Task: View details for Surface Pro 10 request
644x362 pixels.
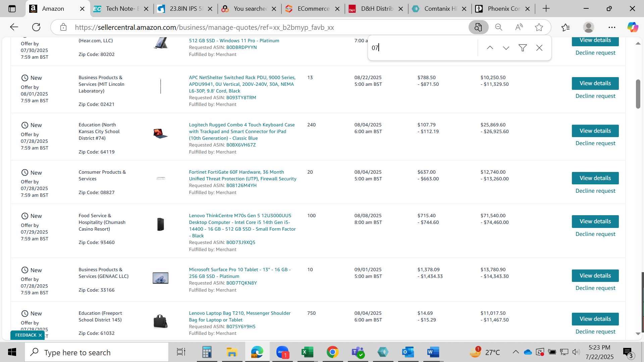Action: tap(595, 276)
